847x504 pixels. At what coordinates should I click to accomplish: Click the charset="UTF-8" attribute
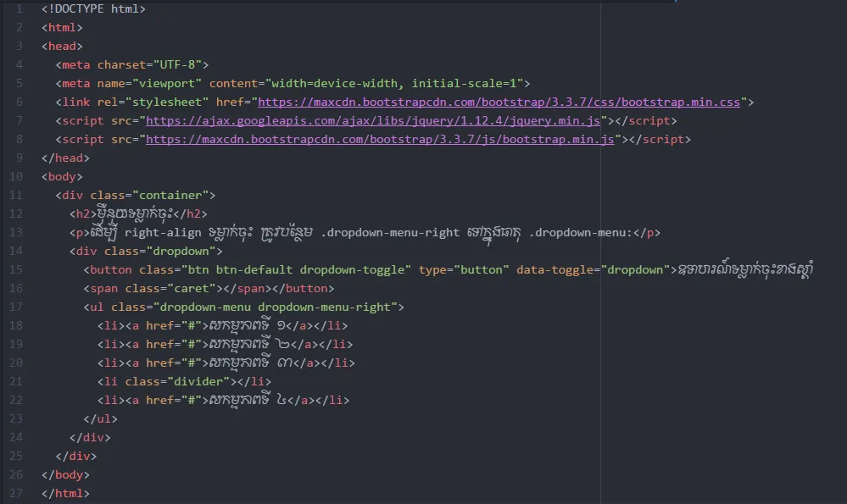click(x=149, y=64)
